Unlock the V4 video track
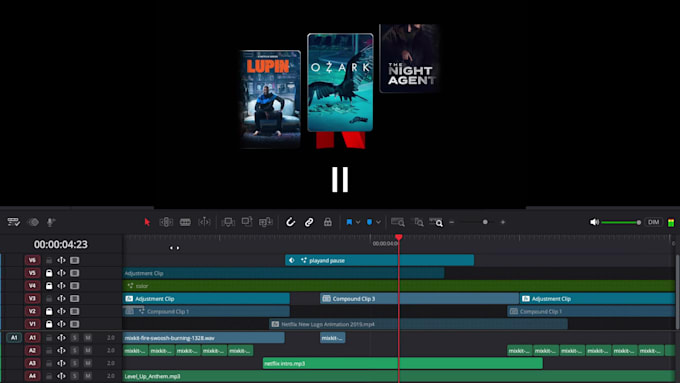This screenshot has height=383, width=680. (x=49, y=286)
